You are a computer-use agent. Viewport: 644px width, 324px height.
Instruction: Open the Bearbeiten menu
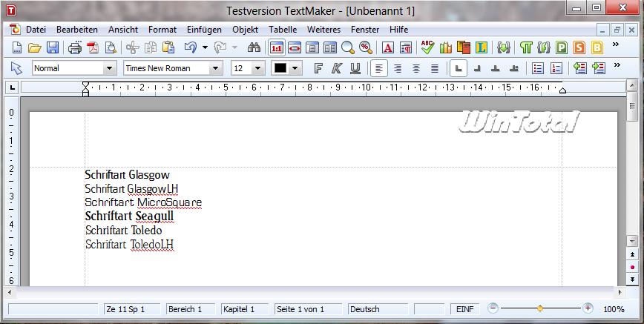(77, 30)
